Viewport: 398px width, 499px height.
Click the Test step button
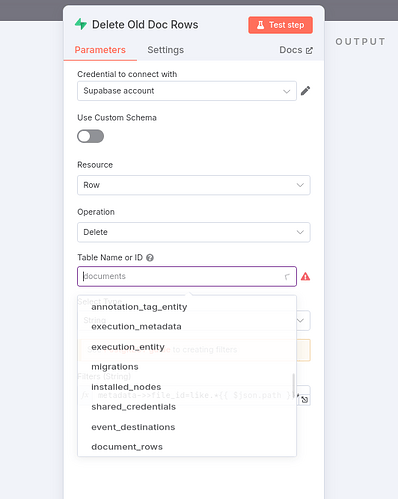point(280,25)
